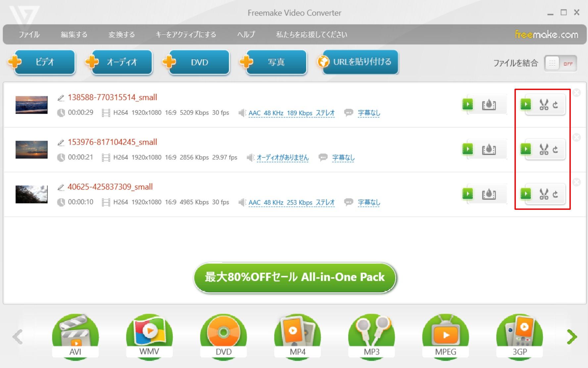Cut 138588-770315514_small with the scissors icon
The height and width of the screenshot is (368, 588).
[544, 105]
